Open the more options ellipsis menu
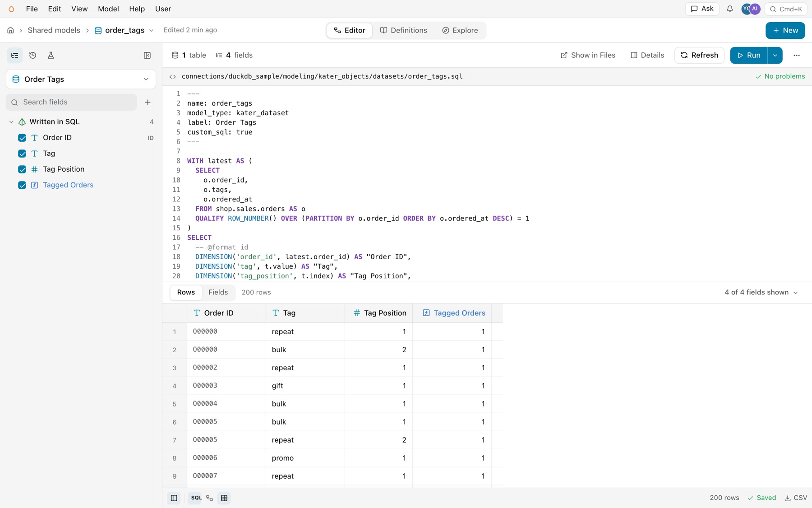The width and height of the screenshot is (812, 508). pos(797,56)
